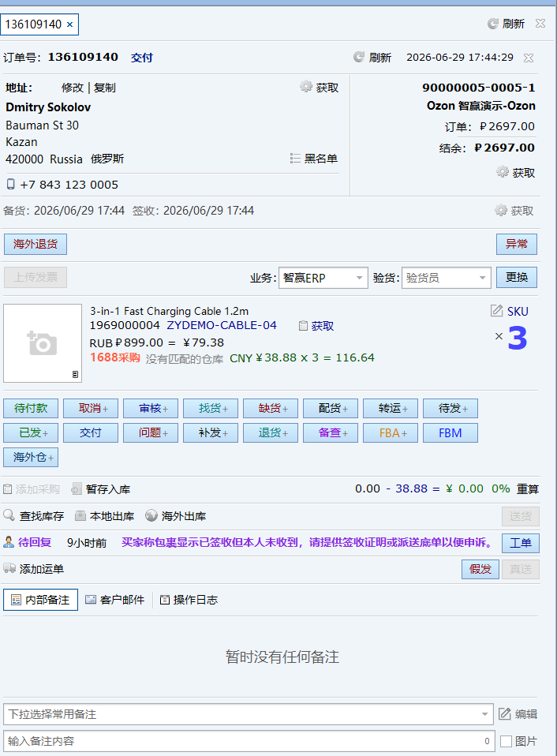Click the 审核+ status button
The width and height of the screenshot is (557, 756).
(x=151, y=408)
